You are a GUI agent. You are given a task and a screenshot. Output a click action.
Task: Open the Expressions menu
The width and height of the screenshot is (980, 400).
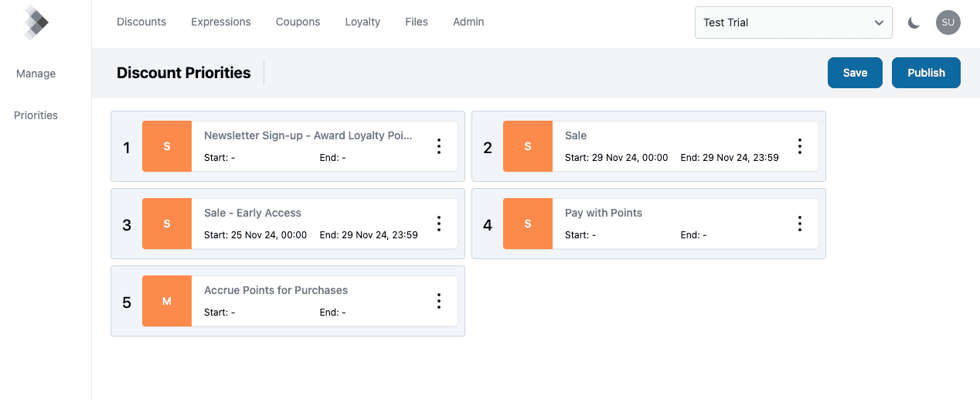click(221, 22)
